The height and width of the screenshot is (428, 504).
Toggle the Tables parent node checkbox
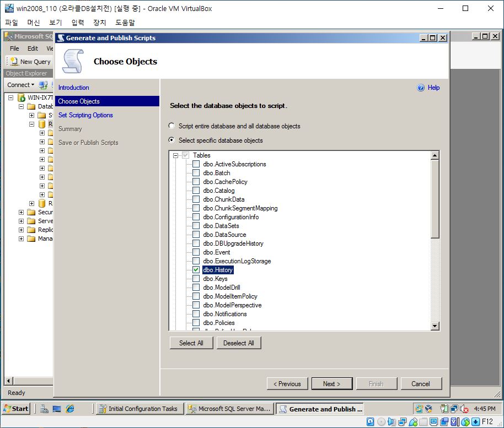(185, 155)
